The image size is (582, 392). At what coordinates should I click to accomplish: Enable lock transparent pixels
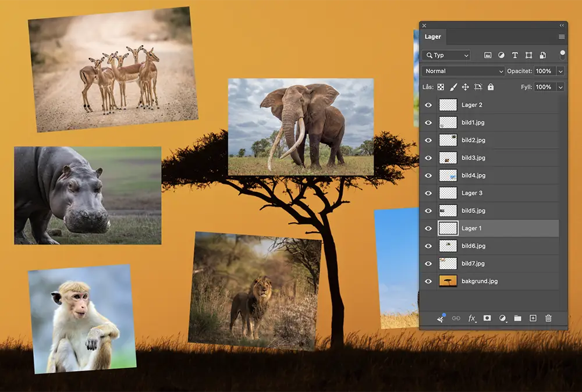[441, 87]
